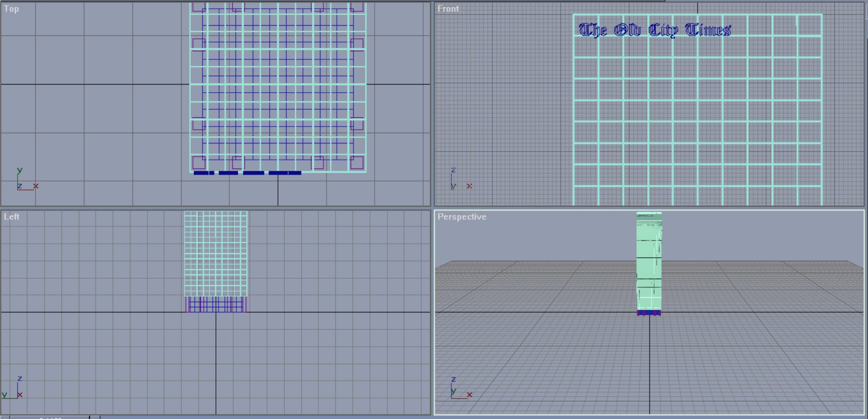Select the cyan grid wall in Front viewport

click(698, 110)
